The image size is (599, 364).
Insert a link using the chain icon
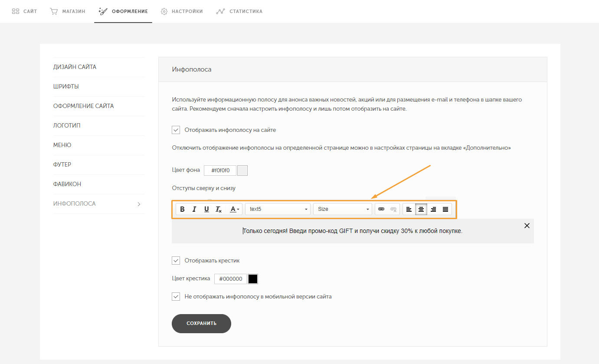coord(381,209)
